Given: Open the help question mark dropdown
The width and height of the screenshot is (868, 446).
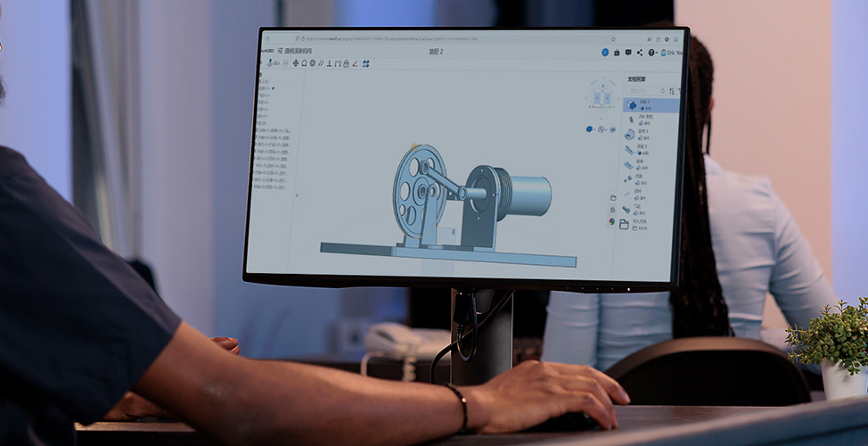Looking at the screenshot, I should coord(651,54).
